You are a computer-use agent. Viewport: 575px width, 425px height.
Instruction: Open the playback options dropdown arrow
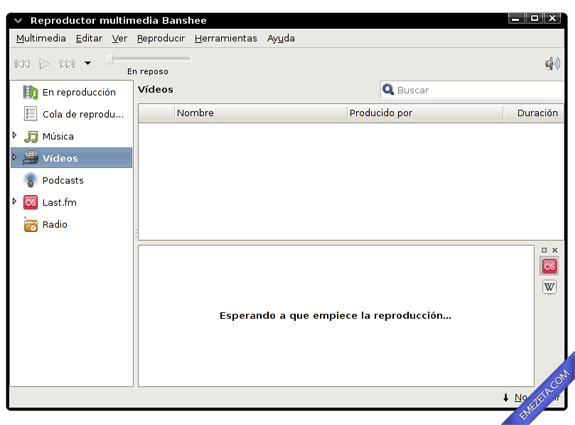(88, 63)
